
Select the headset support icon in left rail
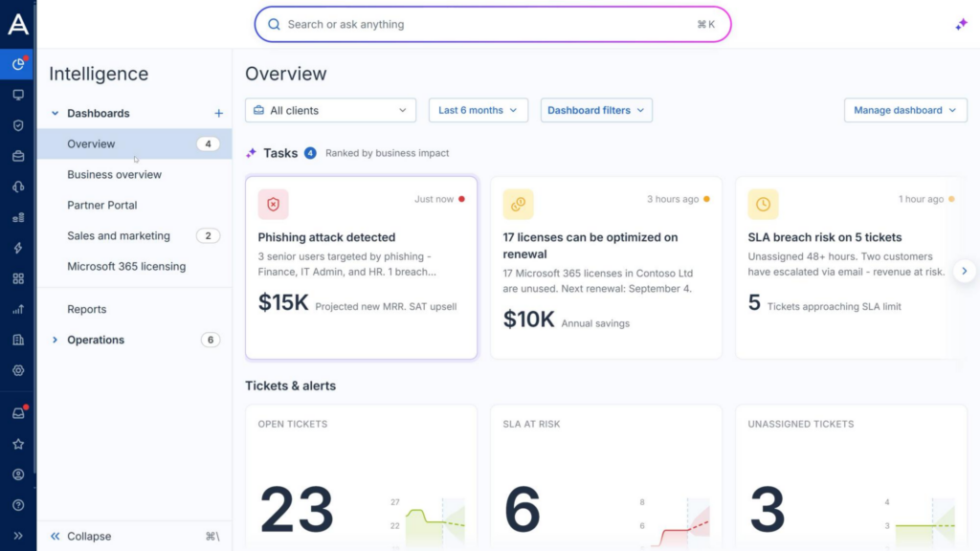point(18,187)
